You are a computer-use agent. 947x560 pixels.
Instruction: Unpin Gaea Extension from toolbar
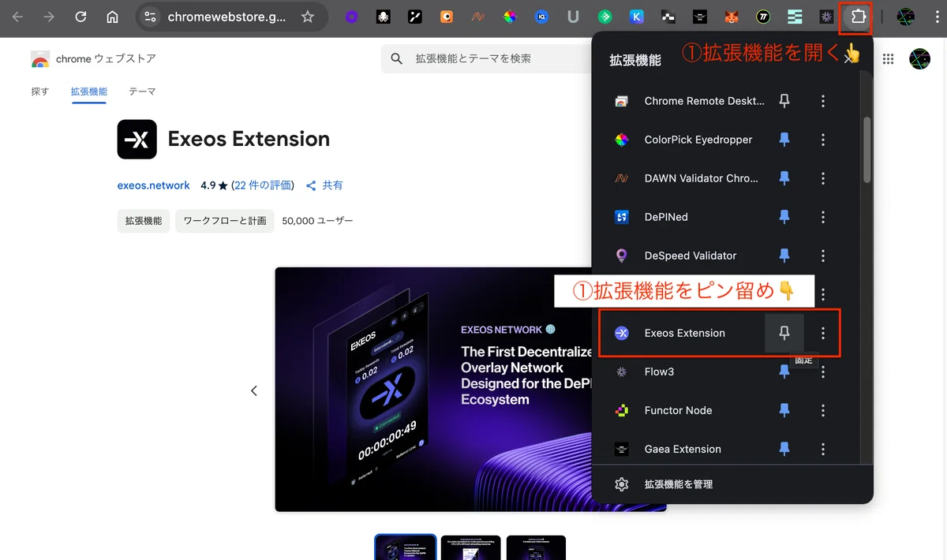[784, 449]
